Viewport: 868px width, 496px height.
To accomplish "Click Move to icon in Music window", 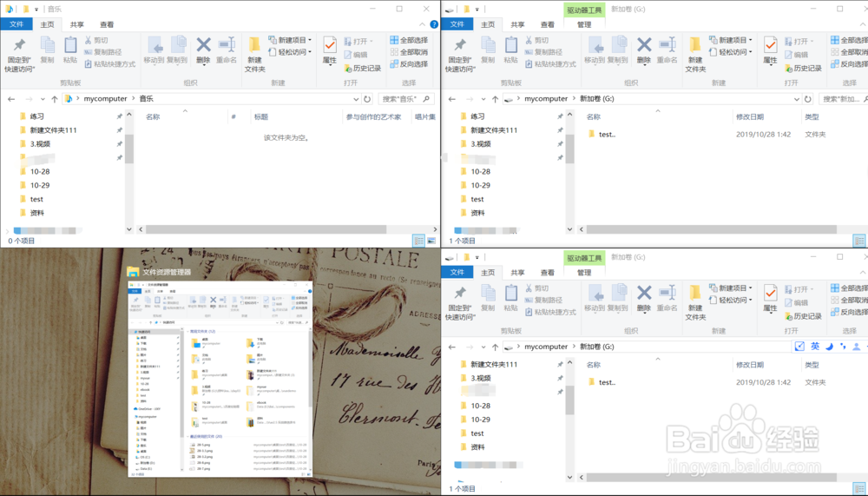I will point(154,50).
